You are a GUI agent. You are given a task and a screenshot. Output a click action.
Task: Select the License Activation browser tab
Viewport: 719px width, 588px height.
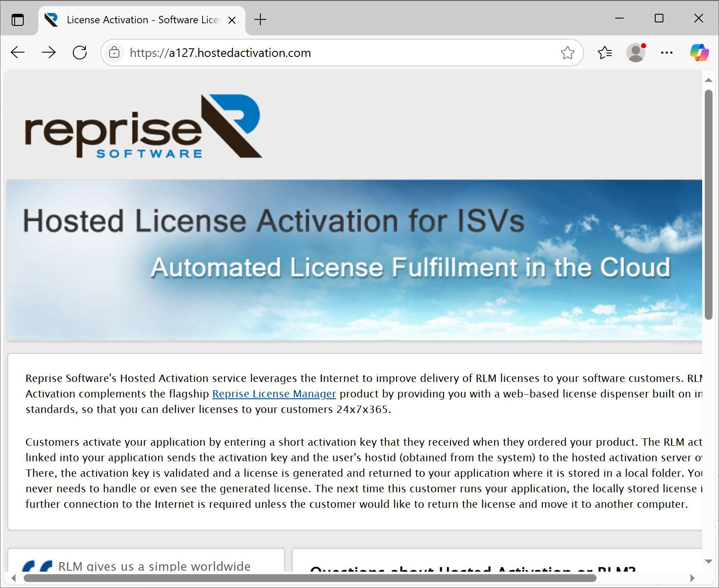(142, 20)
